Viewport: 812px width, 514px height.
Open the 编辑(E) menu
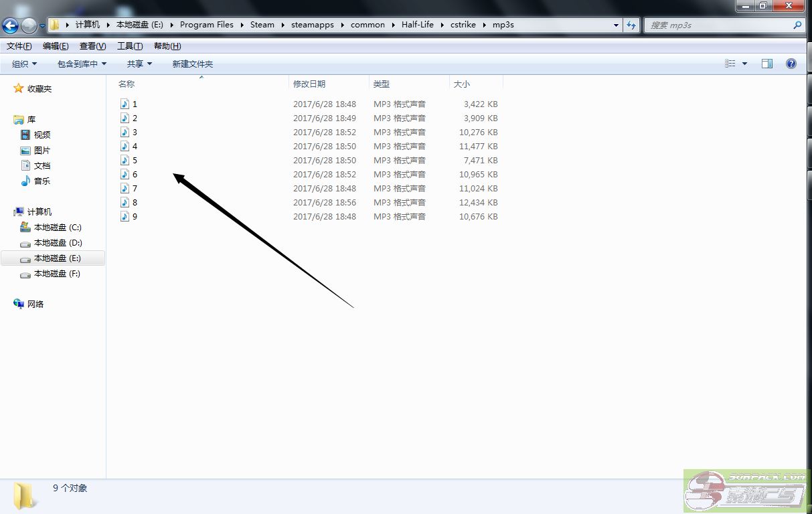56,46
